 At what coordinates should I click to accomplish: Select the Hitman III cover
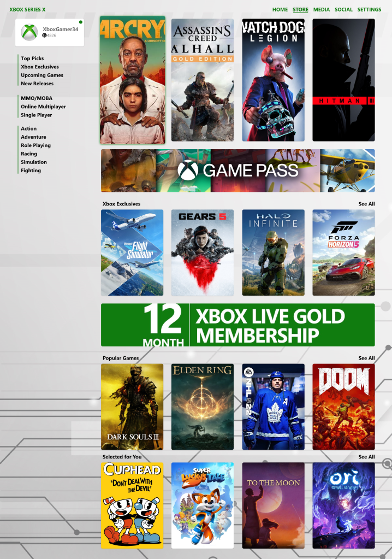click(343, 80)
